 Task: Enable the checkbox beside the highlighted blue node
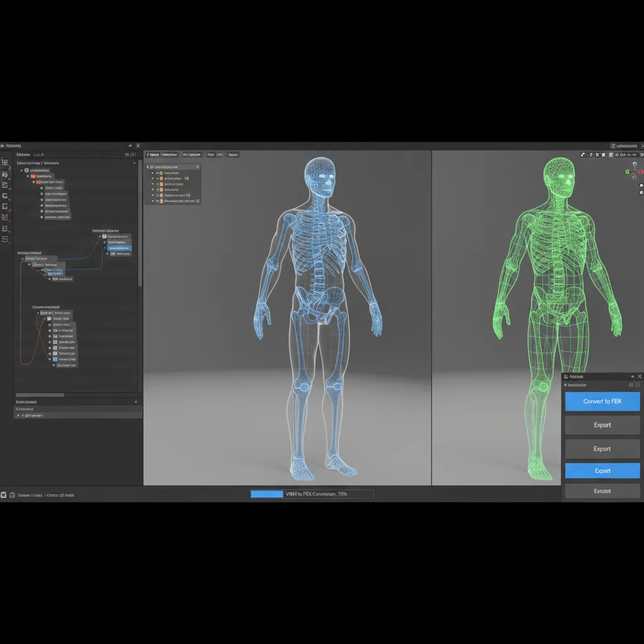click(104, 248)
